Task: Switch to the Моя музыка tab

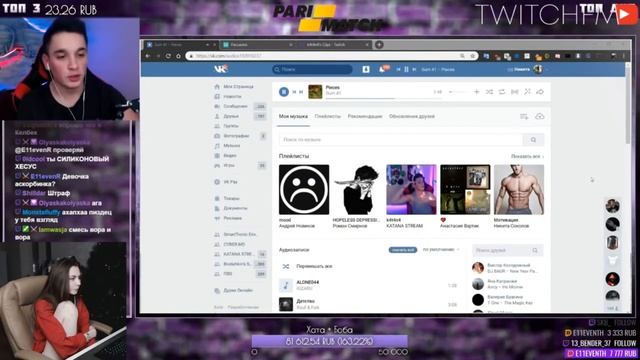Action: pyautogui.click(x=293, y=116)
